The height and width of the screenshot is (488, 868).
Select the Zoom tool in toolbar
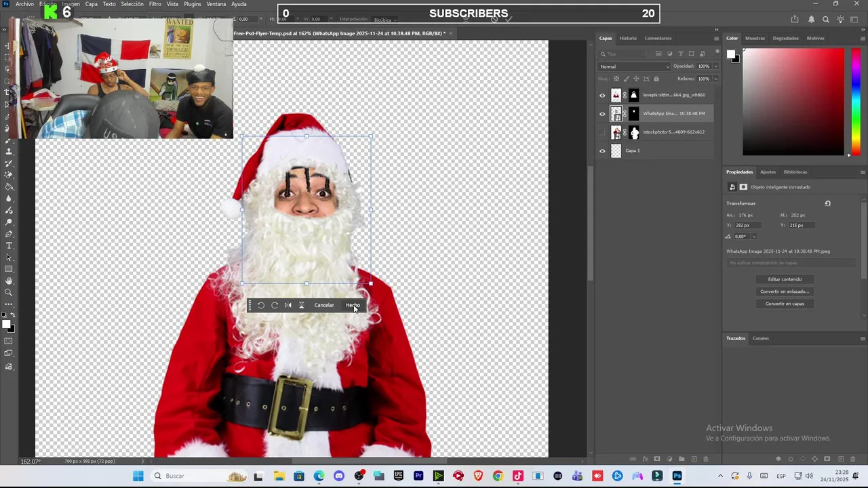(9, 293)
